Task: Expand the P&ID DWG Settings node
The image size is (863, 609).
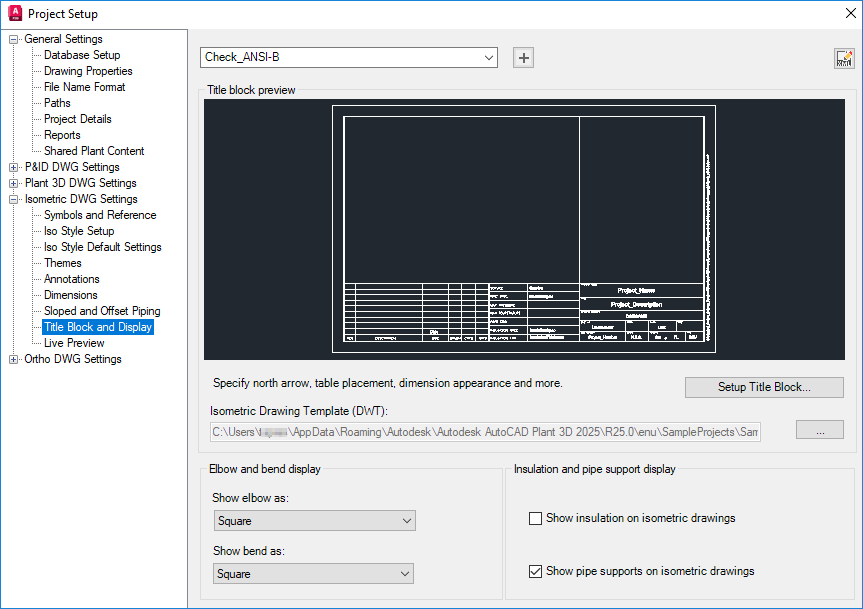Action: [x=13, y=167]
